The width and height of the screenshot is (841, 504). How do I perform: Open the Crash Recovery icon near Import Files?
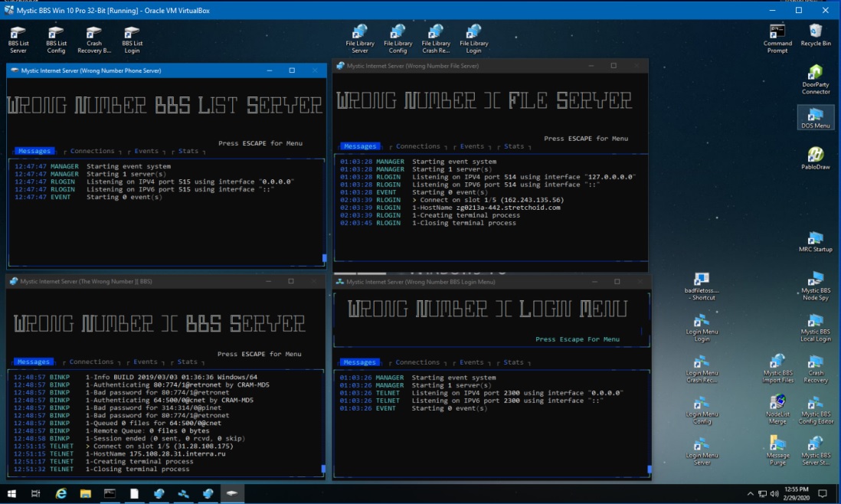coord(815,369)
